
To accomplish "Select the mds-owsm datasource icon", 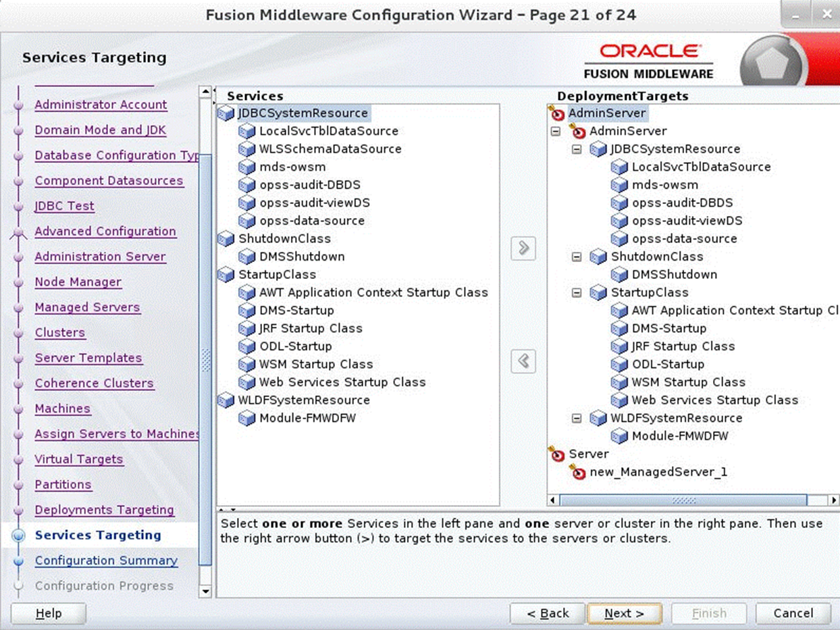I will [247, 167].
